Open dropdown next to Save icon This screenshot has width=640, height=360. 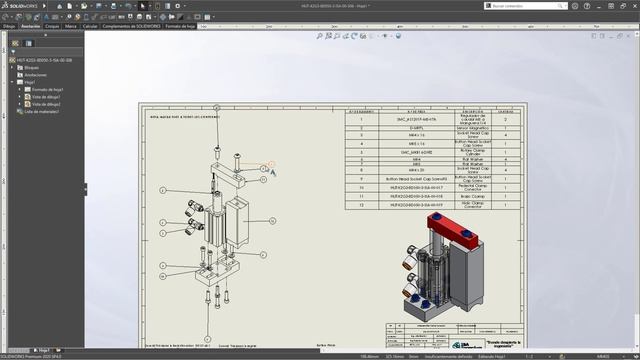pos(105,6)
